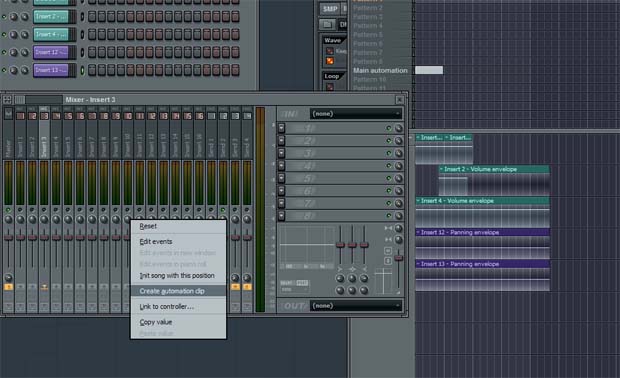The width and height of the screenshot is (620, 378).
Task: Select Main automation pattern in playlist
Action: 380,70
